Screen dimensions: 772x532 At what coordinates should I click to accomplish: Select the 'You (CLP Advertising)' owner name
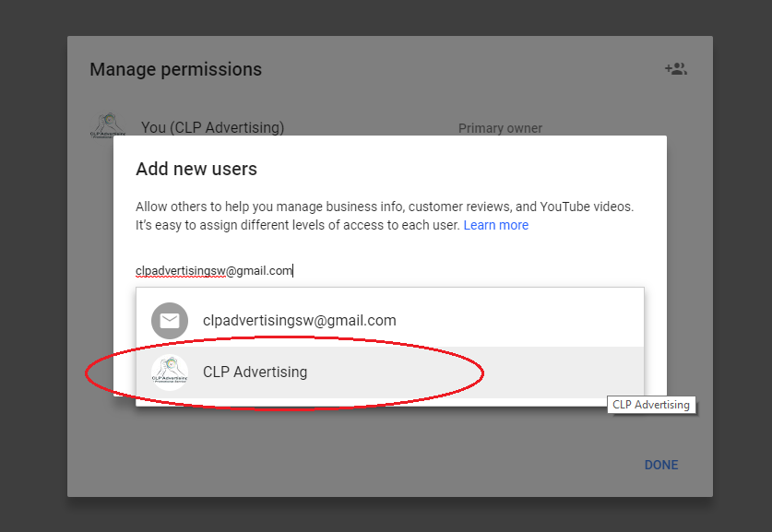[x=213, y=127]
